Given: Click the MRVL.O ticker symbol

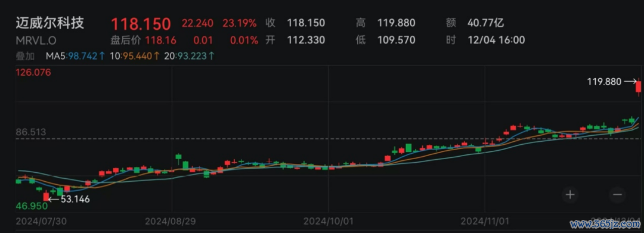Looking at the screenshot, I should coord(36,40).
